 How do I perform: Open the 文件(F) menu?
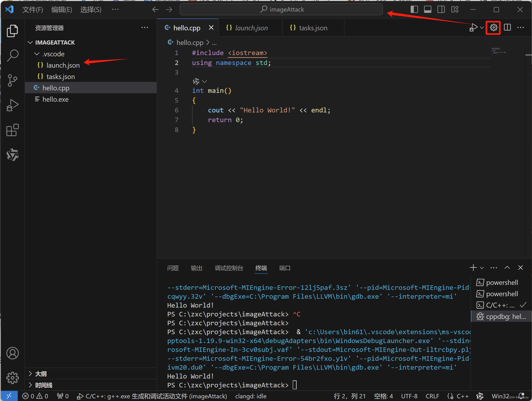(33, 10)
